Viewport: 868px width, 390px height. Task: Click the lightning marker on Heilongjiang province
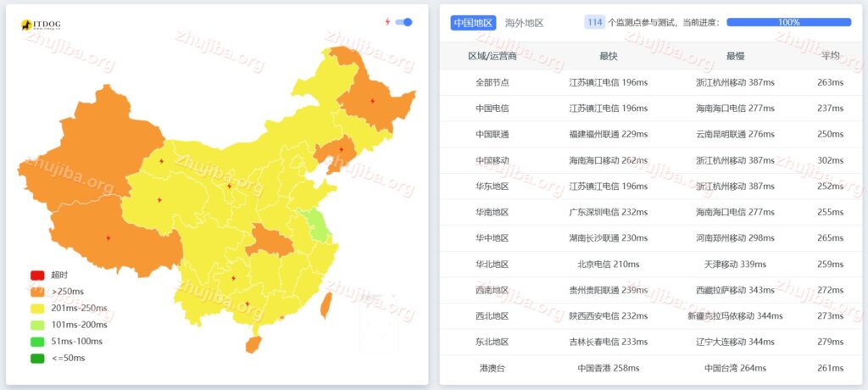point(373,101)
